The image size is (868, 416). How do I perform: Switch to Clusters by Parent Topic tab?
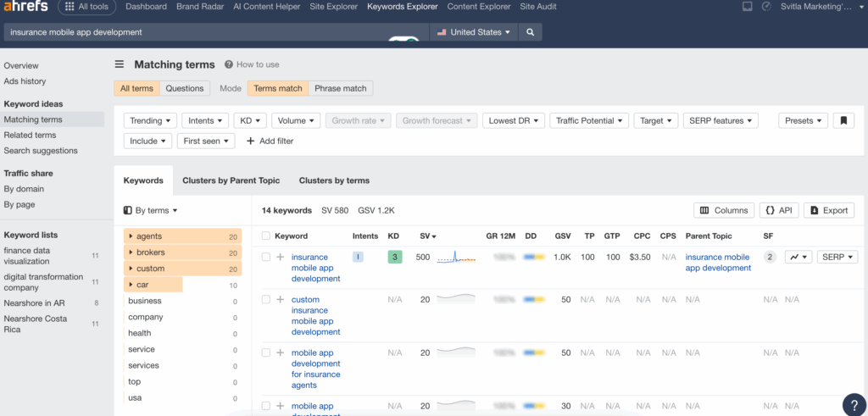click(231, 180)
